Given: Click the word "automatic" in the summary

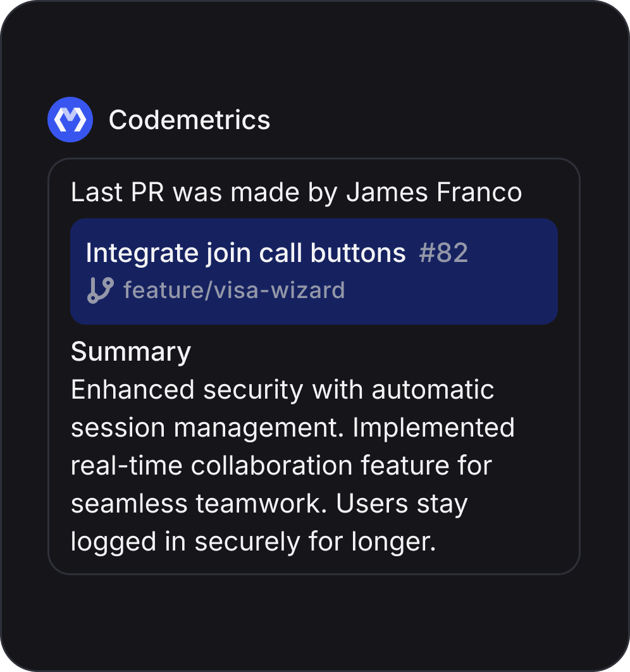Looking at the screenshot, I should coord(433,390).
